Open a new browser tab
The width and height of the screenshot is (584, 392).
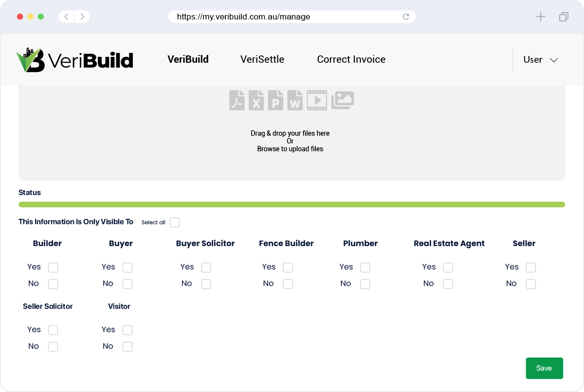(541, 17)
